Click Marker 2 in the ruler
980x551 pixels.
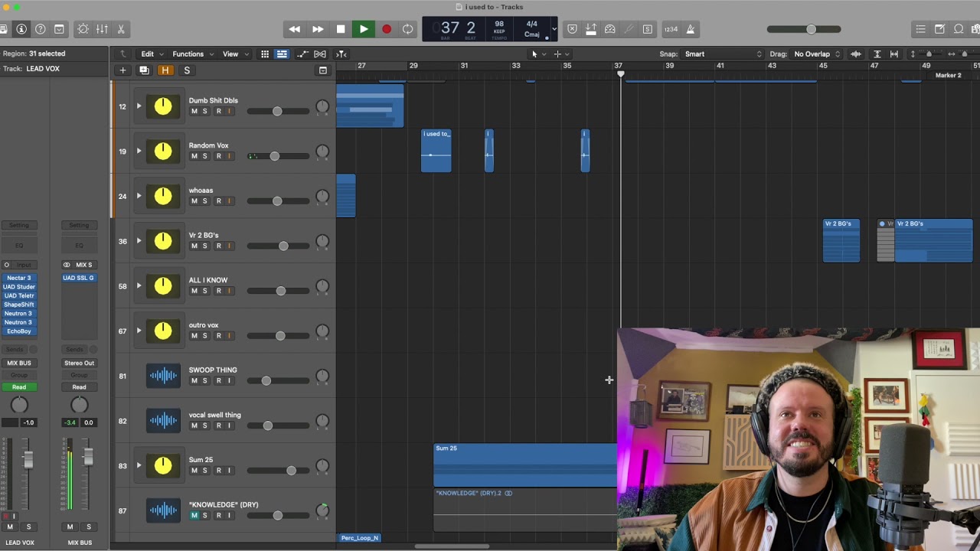(948, 75)
